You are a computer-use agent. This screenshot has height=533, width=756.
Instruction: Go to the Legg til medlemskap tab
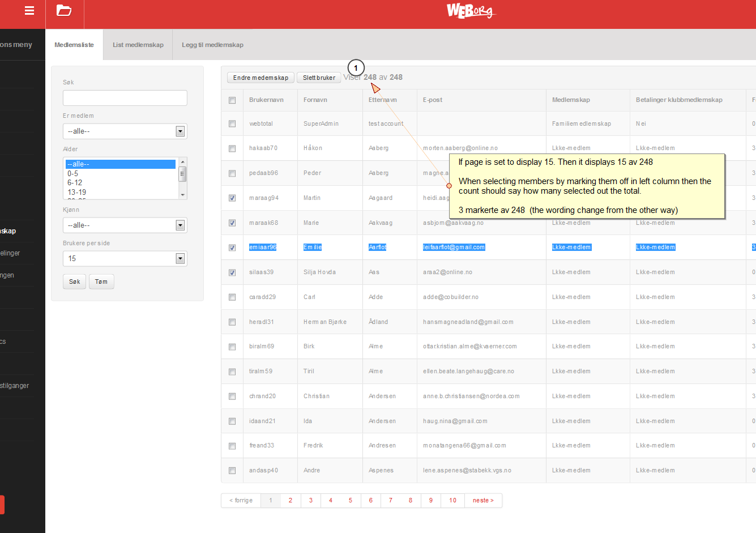pos(212,45)
